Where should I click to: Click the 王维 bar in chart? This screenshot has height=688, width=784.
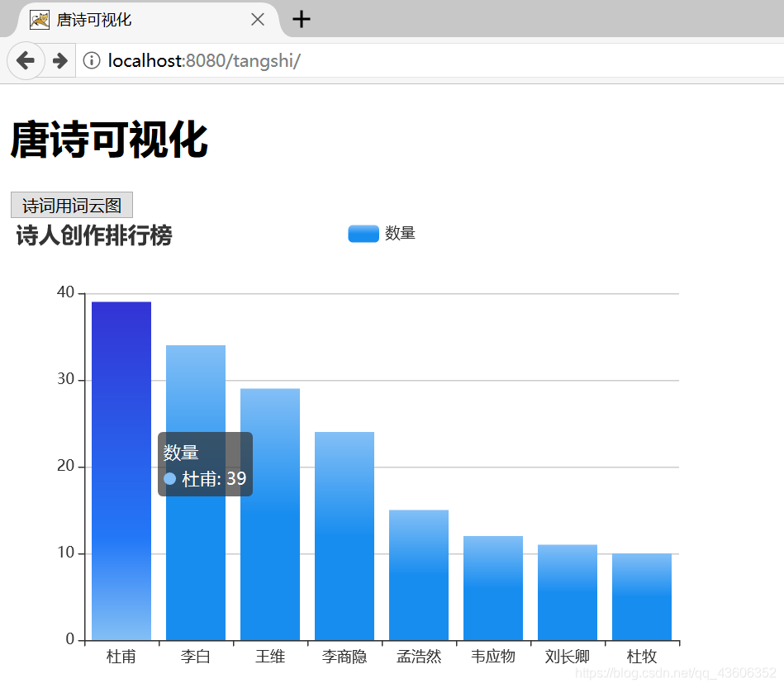point(270,515)
